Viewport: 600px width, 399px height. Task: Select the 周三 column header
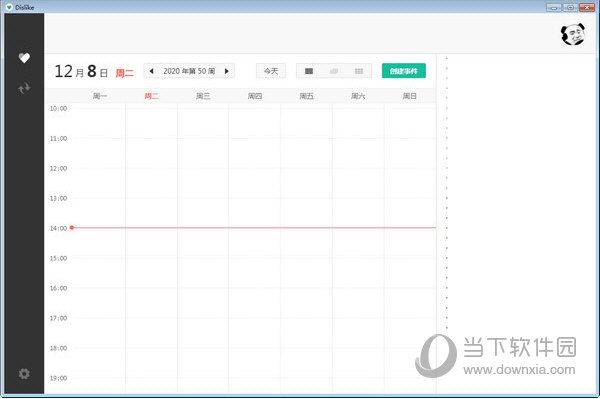203,96
